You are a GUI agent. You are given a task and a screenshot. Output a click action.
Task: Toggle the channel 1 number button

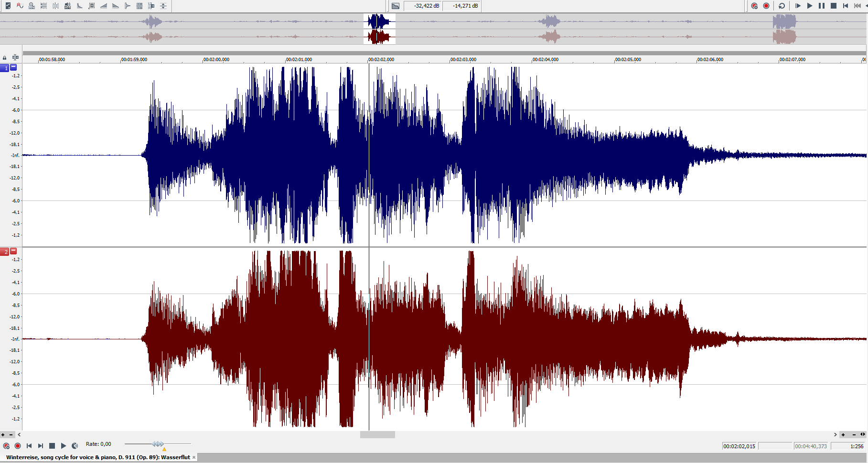coord(5,68)
